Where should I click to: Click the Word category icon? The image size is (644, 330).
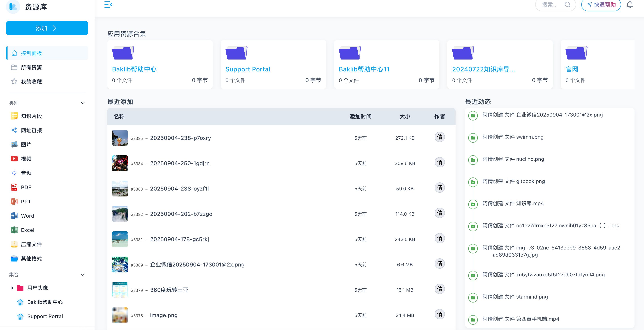coord(14,216)
